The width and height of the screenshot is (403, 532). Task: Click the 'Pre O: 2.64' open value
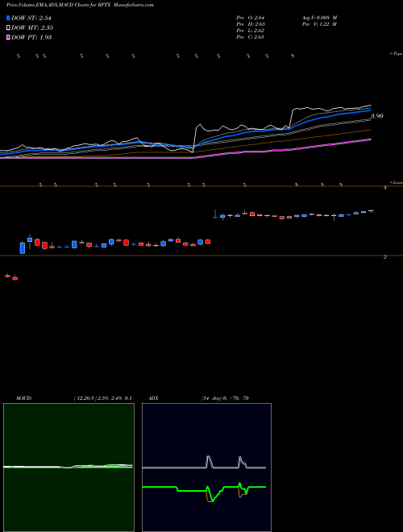[251, 18]
